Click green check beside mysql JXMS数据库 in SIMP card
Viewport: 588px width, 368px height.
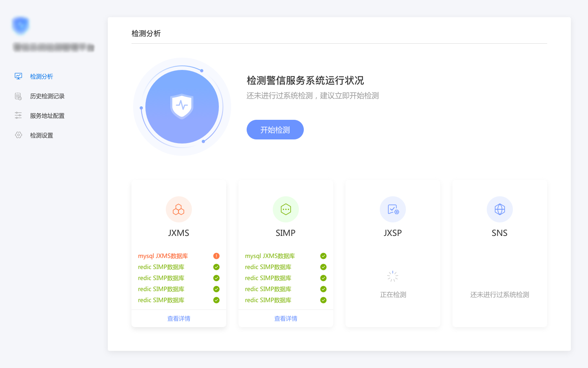tap(323, 256)
